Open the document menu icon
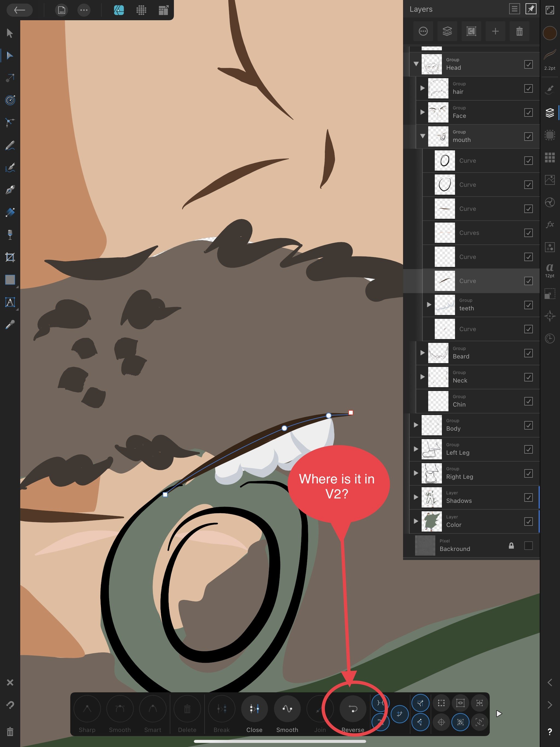Viewport: 560px width, 747px height. tap(61, 10)
